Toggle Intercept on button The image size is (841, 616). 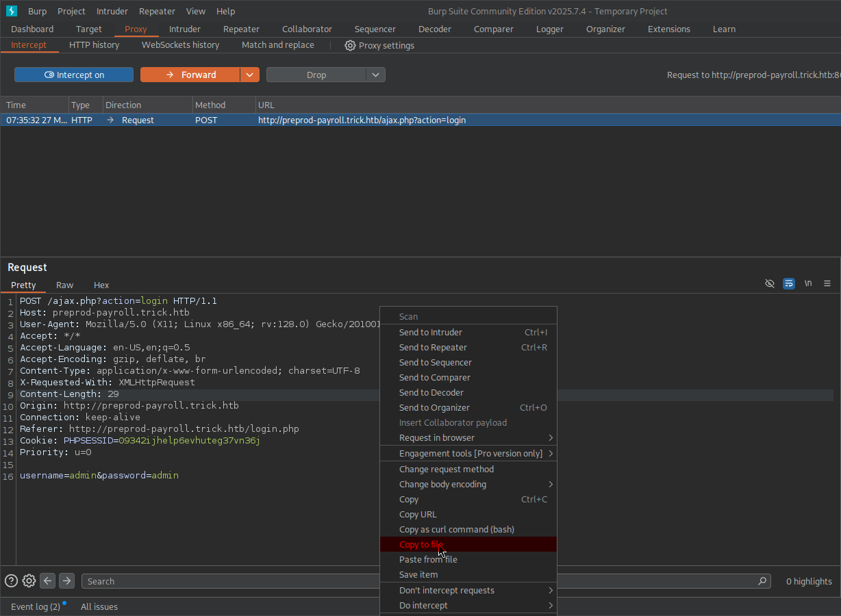point(74,75)
